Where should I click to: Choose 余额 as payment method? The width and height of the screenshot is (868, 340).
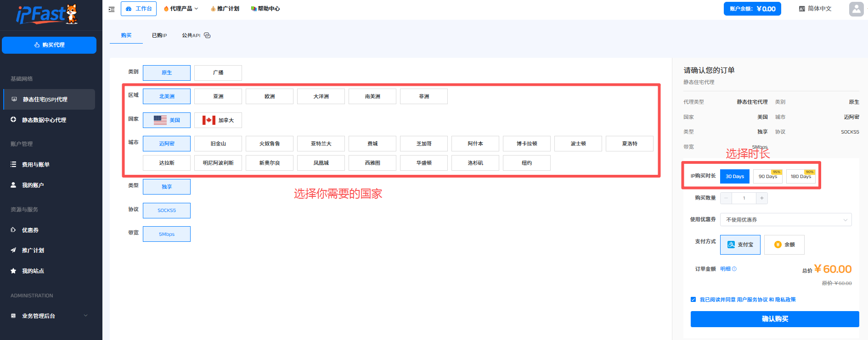[x=784, y=245]
